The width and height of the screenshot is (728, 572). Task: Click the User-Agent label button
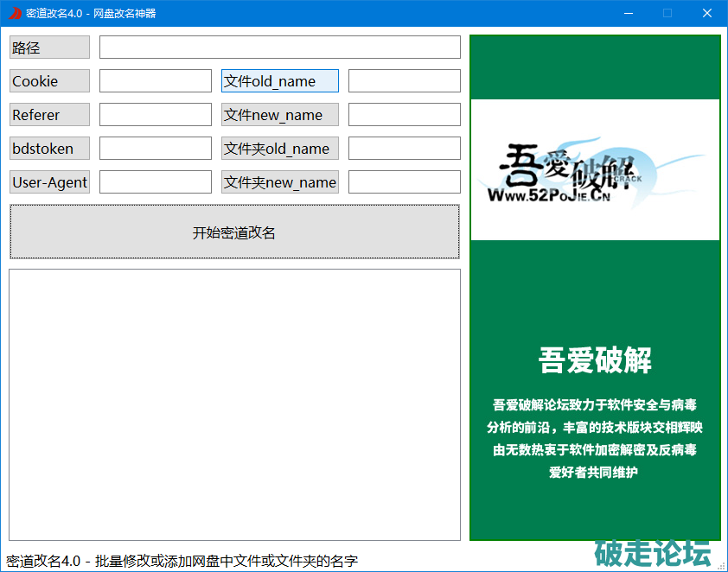tap(49, 182)
